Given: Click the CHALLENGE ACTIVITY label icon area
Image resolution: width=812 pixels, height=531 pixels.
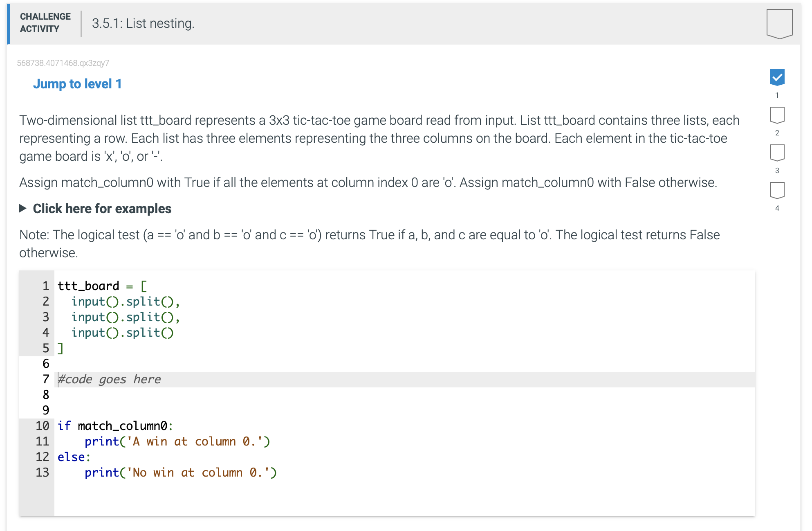Looking at the screenshot, I should [x=45, y=22].
